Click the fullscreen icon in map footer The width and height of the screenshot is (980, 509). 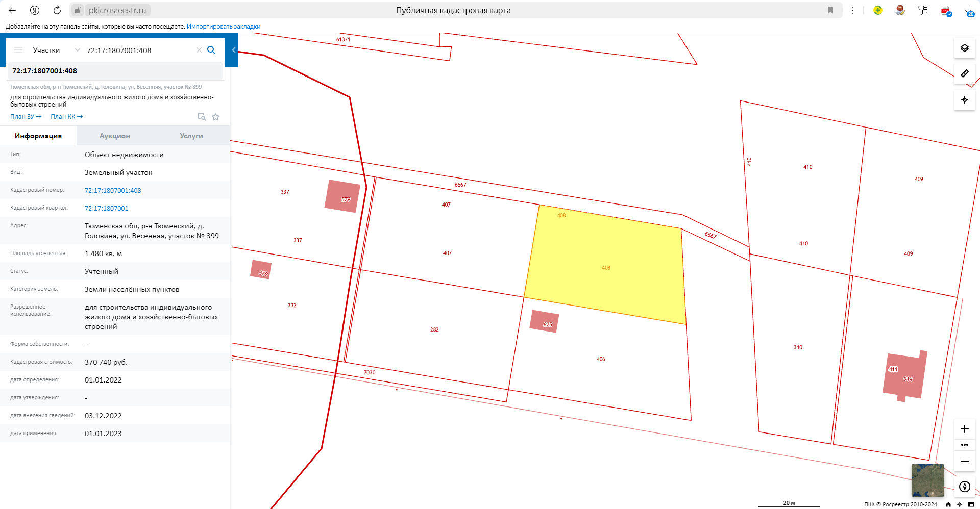click(971, 504)
